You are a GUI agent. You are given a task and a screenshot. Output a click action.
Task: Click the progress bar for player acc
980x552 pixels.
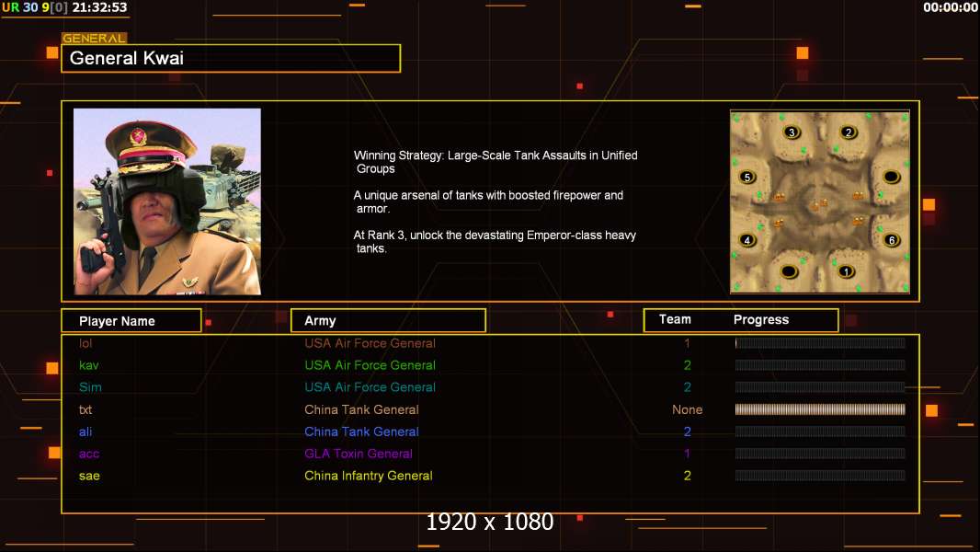pyautogui.click(x=820, y=454)
